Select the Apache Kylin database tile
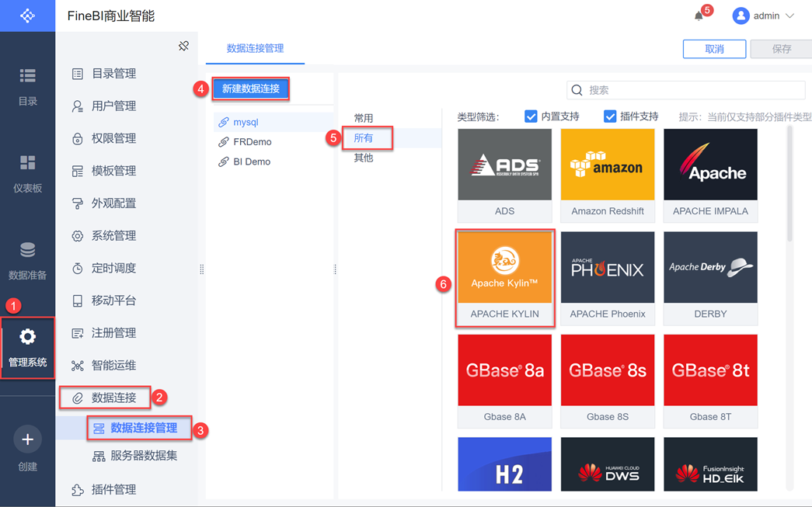This screenshot has width=812, height=507. click(x=505, y=278)
